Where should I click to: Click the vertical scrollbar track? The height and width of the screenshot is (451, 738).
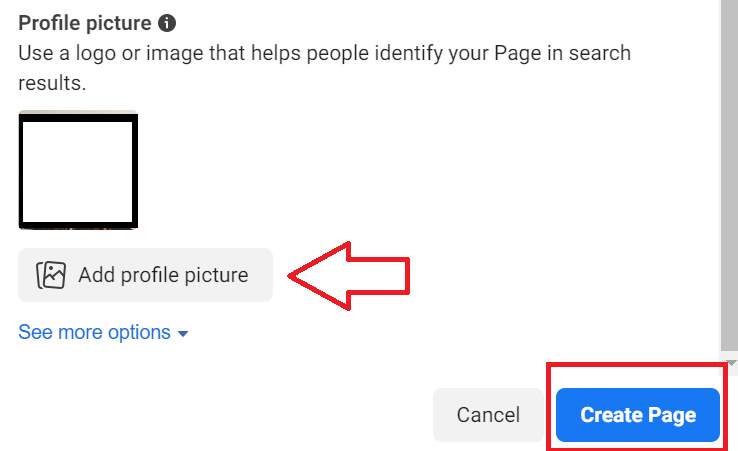coord(729,175)
